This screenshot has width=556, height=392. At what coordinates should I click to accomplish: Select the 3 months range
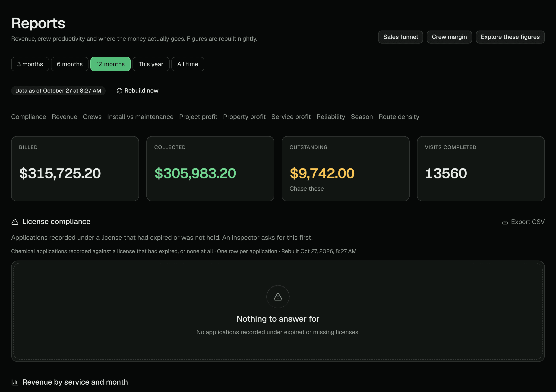tap(30, 64)
